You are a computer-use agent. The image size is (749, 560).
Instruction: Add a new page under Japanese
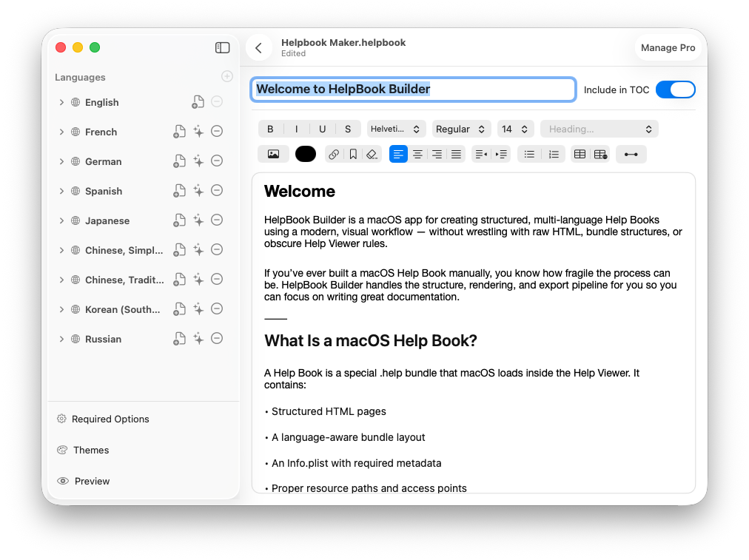point(179,220)
